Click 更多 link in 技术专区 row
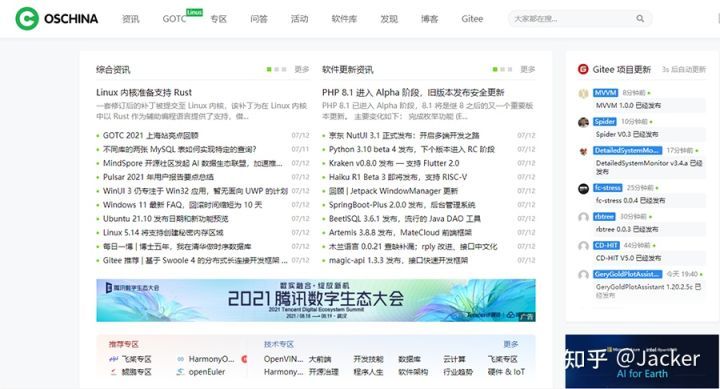 pyautogui.click(x=511, y=344)
